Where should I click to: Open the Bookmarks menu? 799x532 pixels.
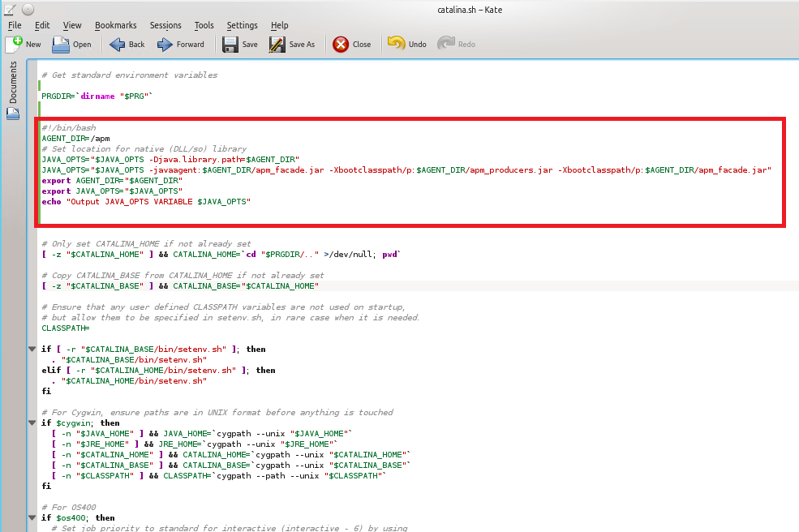116,24
